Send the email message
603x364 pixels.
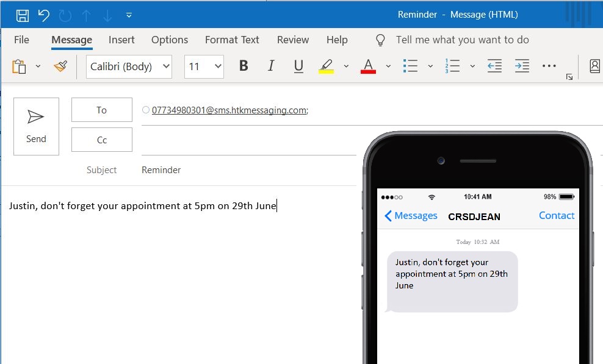[36, 126]
